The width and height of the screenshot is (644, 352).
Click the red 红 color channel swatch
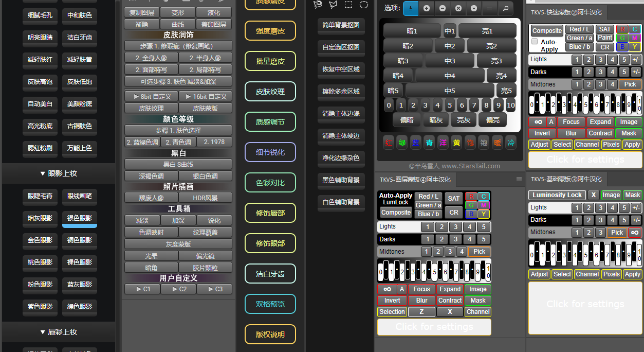pyautogui.click(x=389, y=143)
